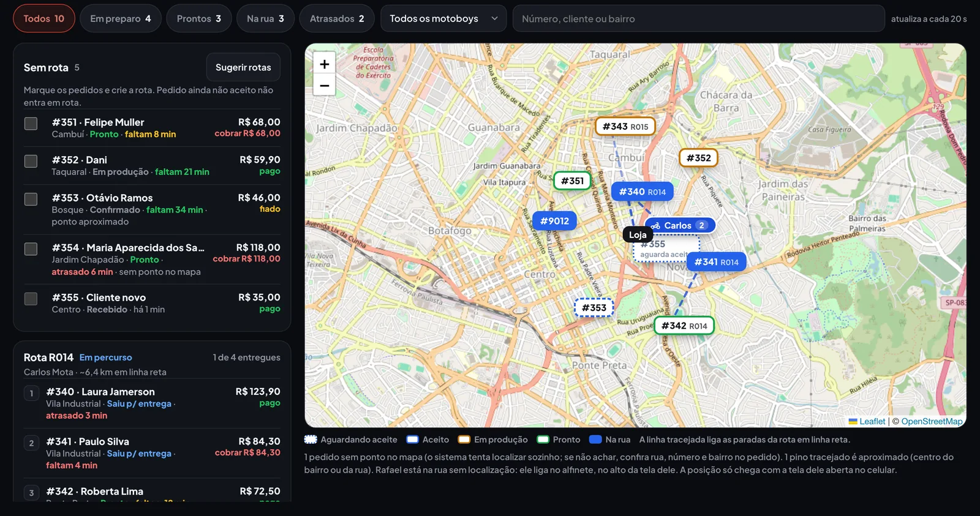The width and height of the screenshot is (980, 516).
Task: Click the Sugerir rotas button
Action: 243,67
